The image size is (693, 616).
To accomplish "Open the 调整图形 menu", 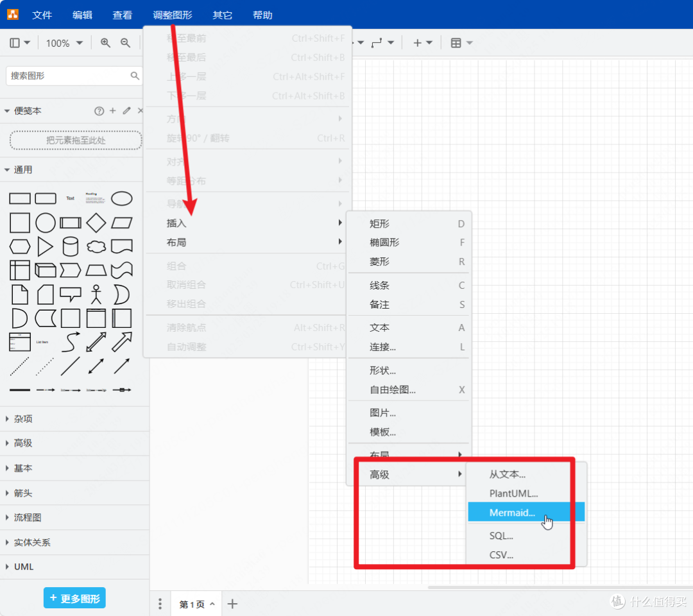I will tap(173, 15).
